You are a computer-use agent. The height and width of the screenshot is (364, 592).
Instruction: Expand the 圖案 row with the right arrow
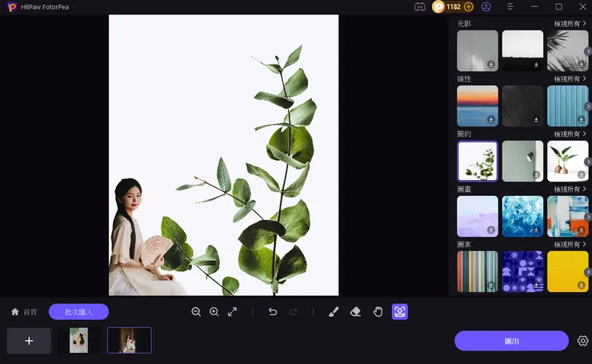(588, 272)
